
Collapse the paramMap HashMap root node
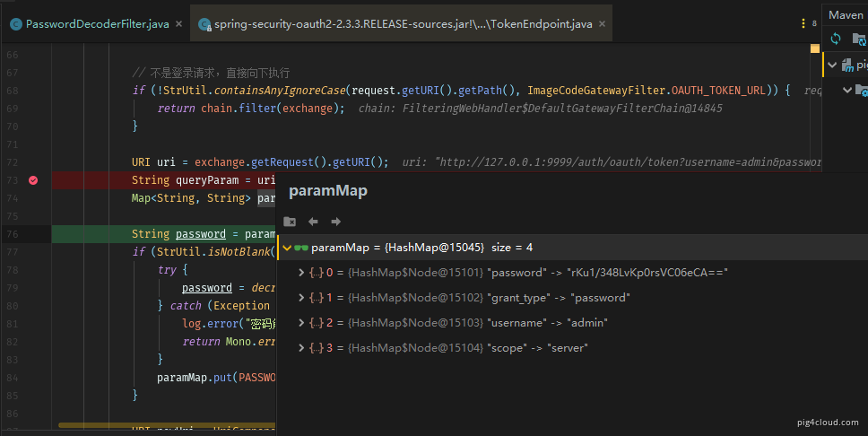pos(287,248)
